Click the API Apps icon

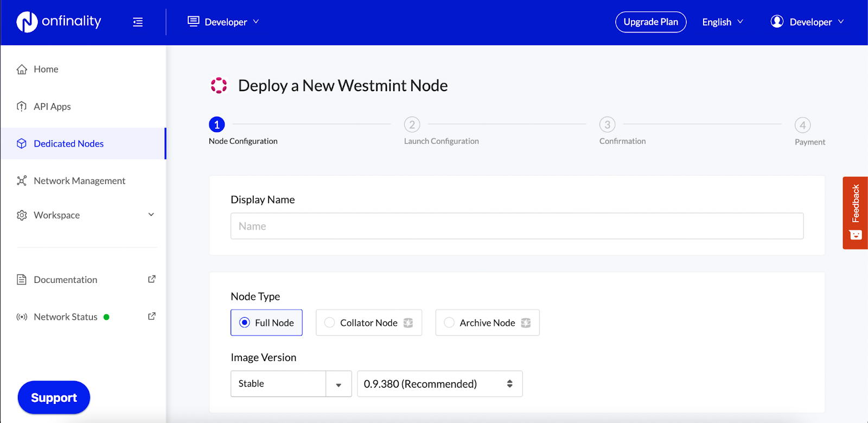pos(22,106)
